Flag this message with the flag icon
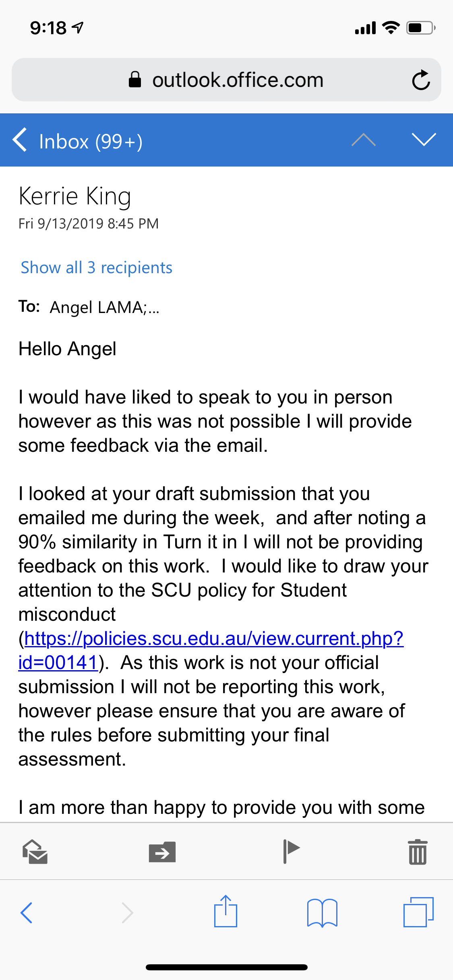453x980 pixels. pyautogui.click(x=291, y=851)
